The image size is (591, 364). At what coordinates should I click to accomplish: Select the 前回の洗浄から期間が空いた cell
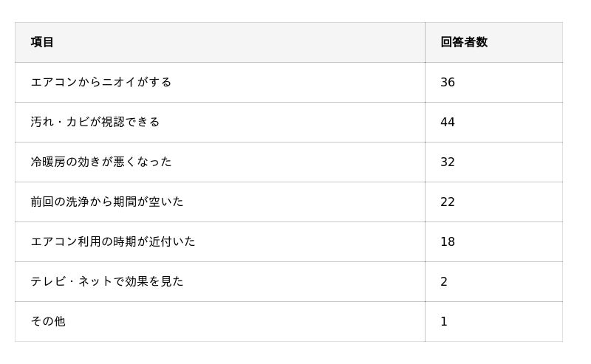pyautogui.click(x=107, y=202)
